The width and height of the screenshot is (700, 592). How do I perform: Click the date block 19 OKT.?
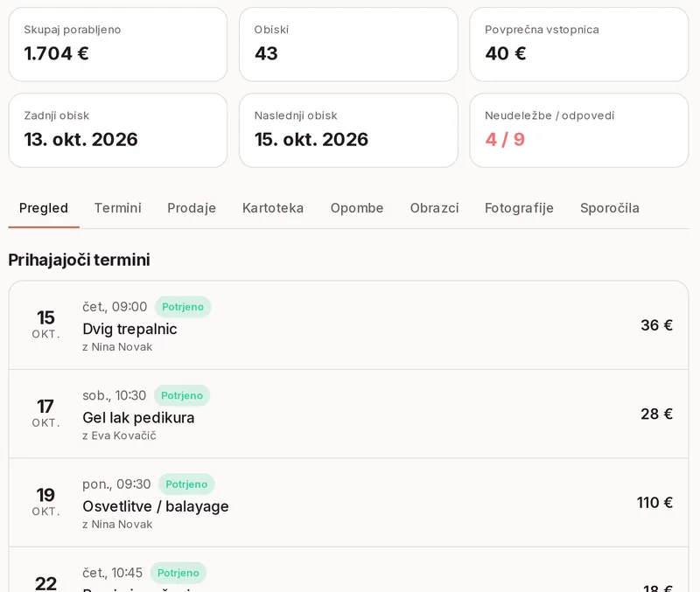click(x=45, y=501)
